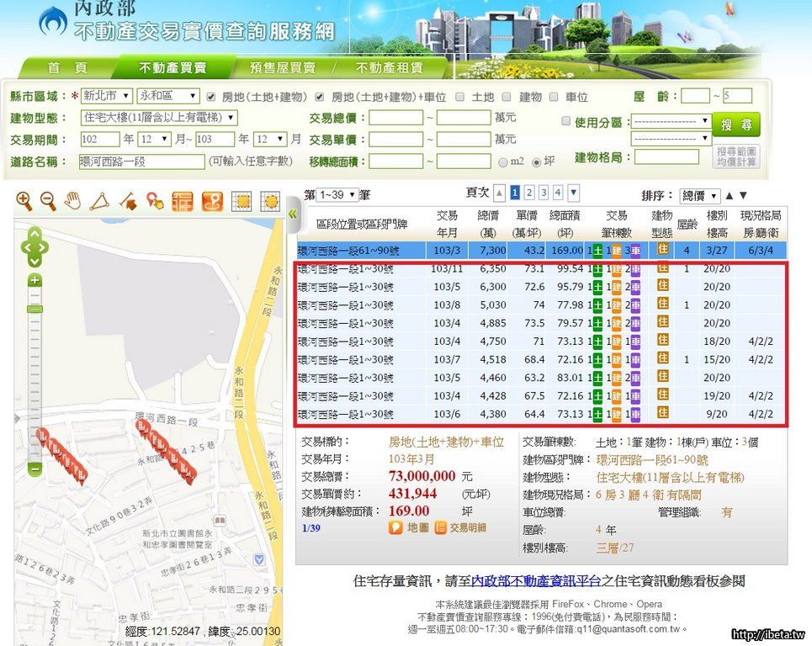Viewport: 812px width, 646px height.
Task: Select the circular range selection tool
Action: (x=270, y=201)
